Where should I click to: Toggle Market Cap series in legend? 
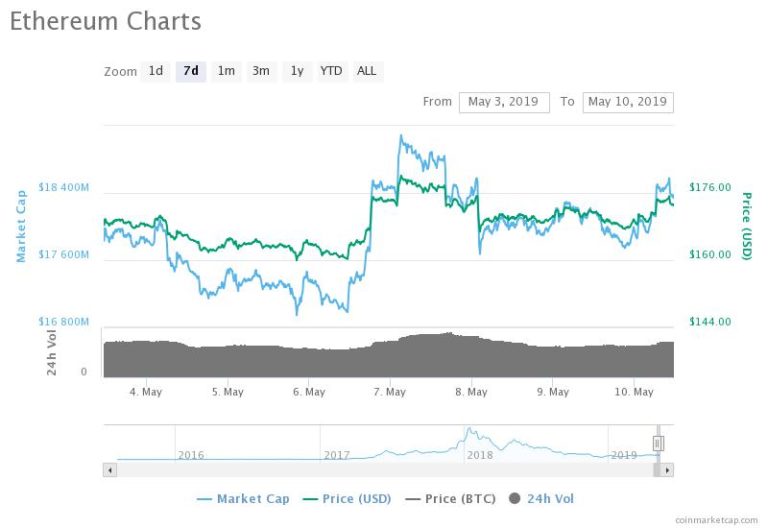243,499
